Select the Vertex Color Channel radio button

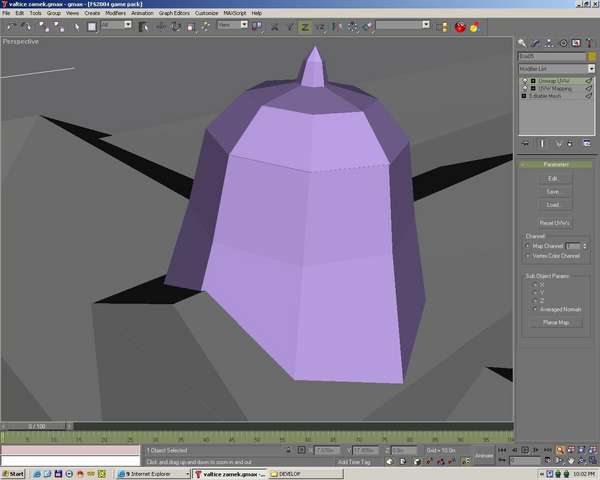(x=527, y=256)
